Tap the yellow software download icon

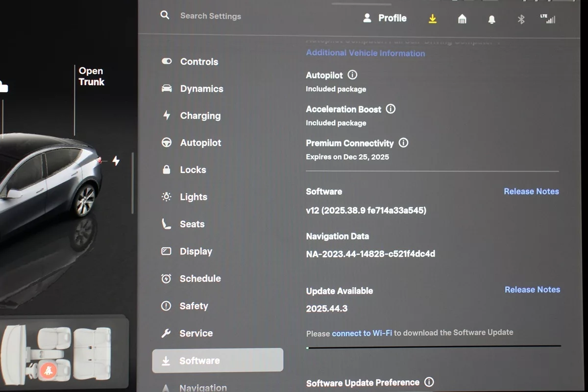(x=432, y=19)
